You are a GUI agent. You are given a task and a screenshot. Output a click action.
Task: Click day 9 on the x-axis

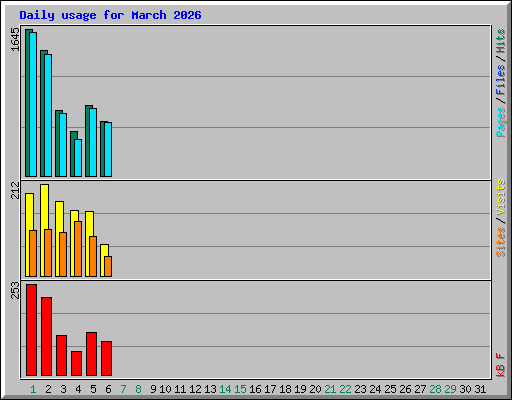point(153,389)
